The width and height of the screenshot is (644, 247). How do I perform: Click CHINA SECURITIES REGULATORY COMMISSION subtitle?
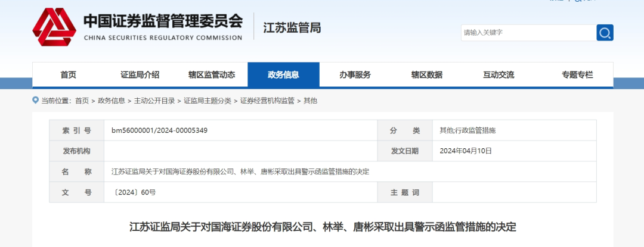coord(163,37)
